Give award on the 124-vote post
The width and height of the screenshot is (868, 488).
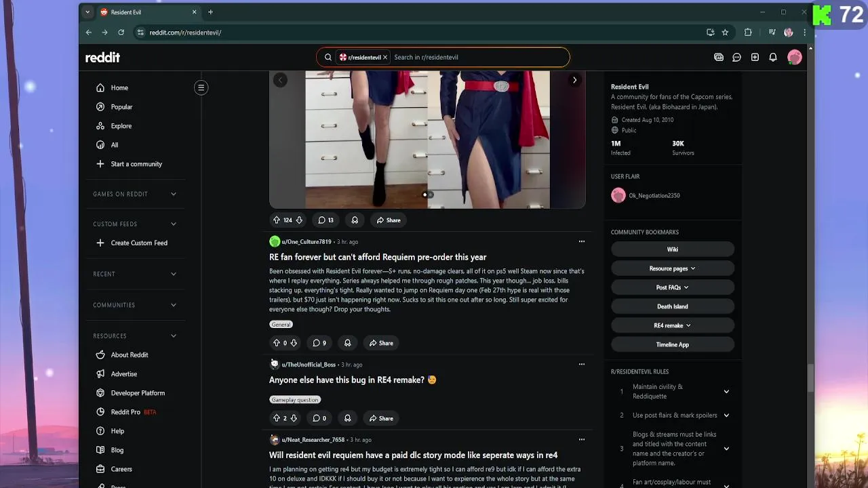pyautogui.click(x=355, y=220)
